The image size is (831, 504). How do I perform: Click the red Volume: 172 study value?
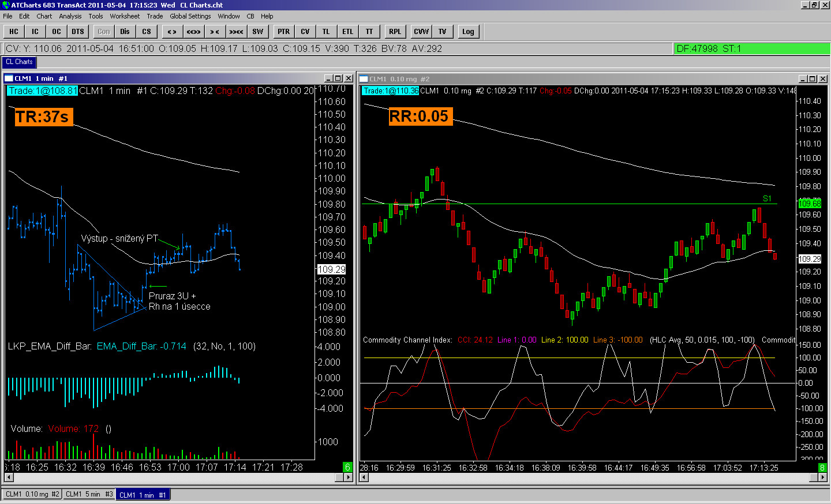click(73, 429)
